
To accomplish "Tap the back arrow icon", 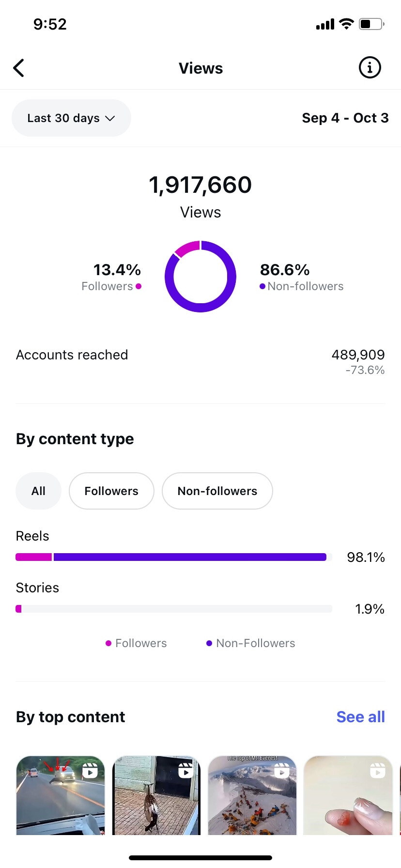I will (19, 68).
